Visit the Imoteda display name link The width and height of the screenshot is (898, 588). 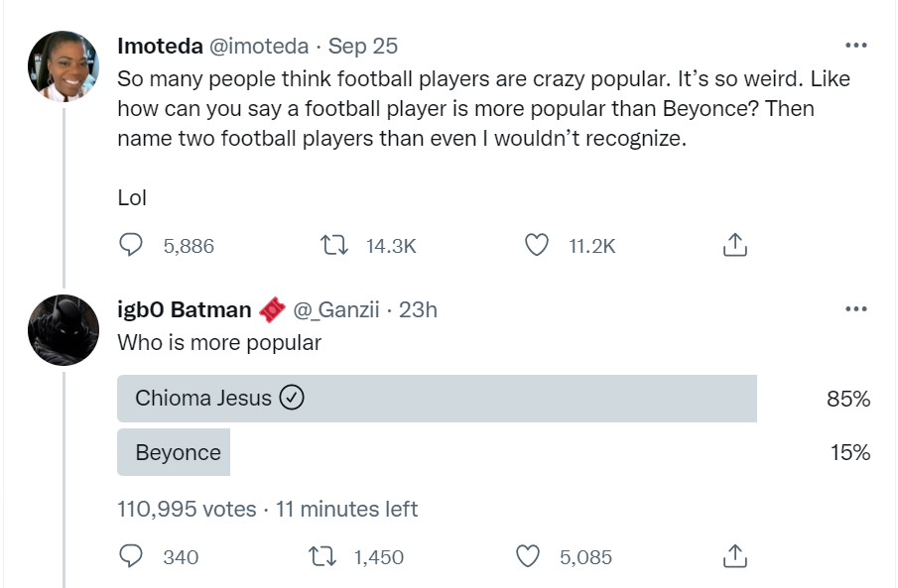coord(160,46)
